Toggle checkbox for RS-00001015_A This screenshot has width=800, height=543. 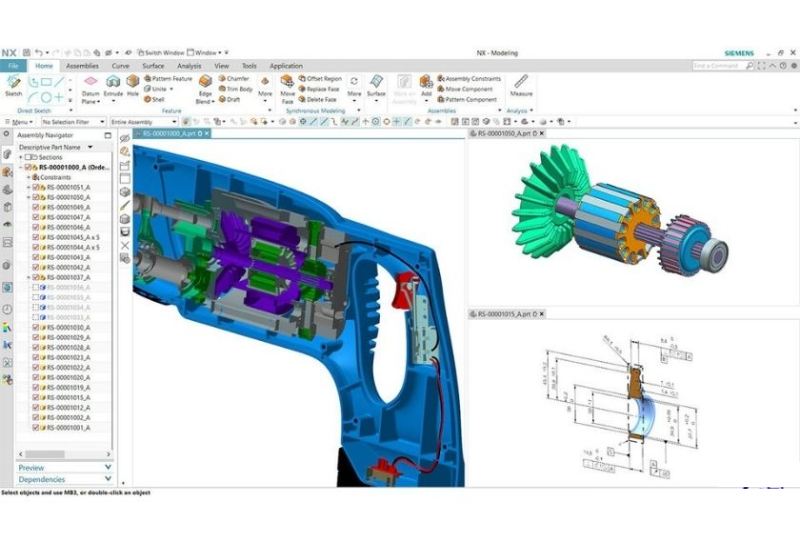coord(36,398)
